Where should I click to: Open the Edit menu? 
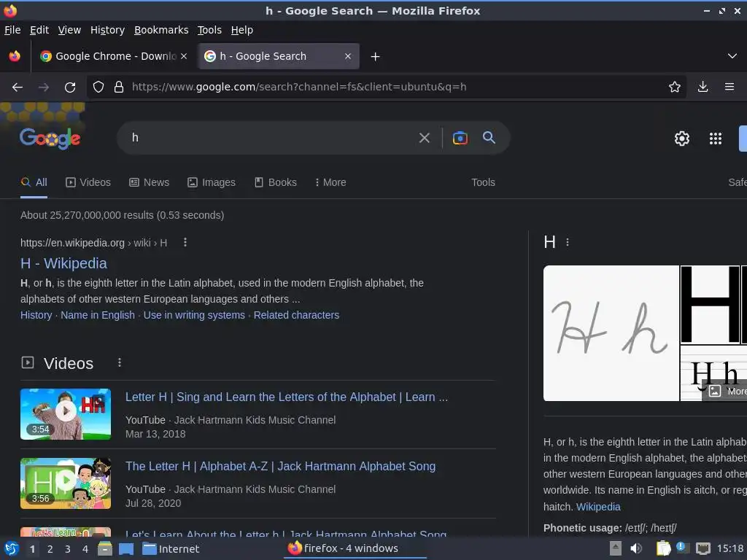pos(39,30)
